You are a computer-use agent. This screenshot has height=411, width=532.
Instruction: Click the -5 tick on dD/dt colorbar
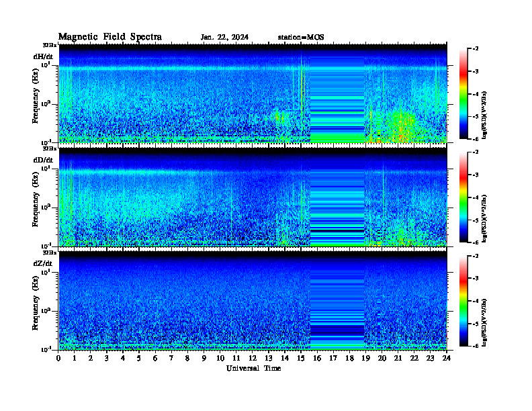tap(476, 220)
